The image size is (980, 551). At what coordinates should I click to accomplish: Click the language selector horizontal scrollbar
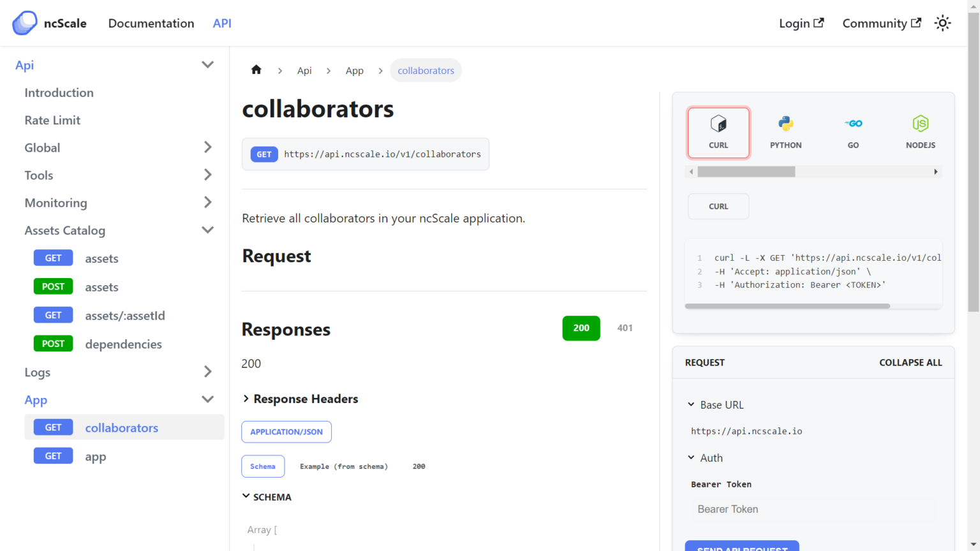(x=746, y=172)
